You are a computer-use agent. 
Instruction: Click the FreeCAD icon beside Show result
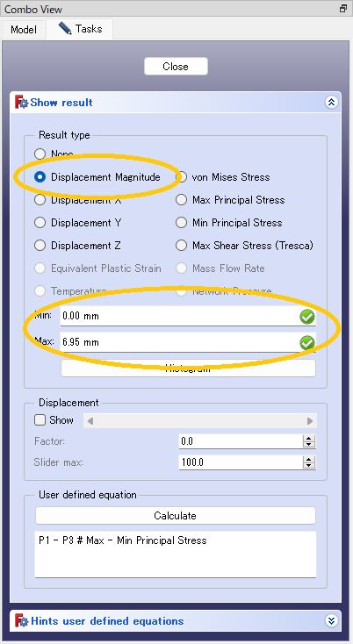tap(21, 103)
